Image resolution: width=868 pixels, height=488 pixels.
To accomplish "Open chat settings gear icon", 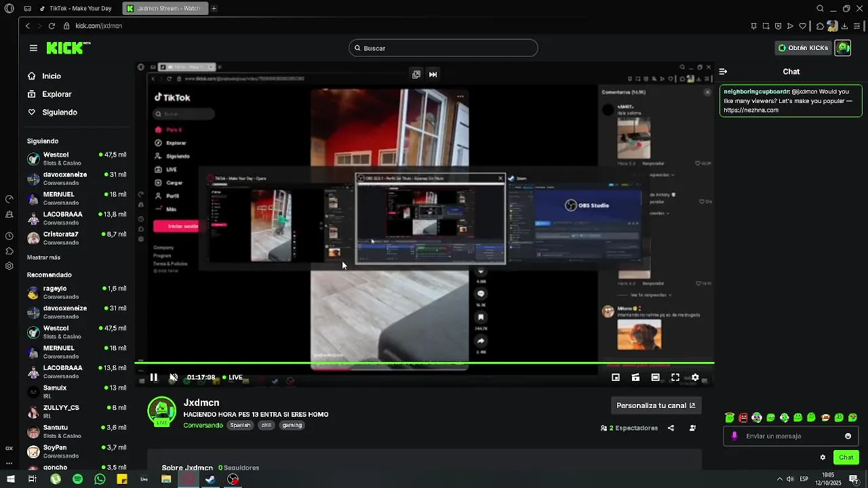I will (823, 457).
